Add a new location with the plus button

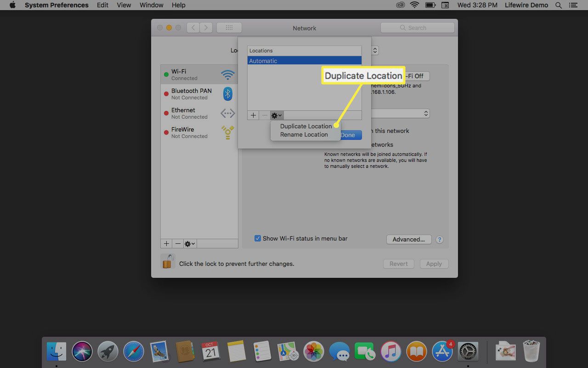(253, 115)
